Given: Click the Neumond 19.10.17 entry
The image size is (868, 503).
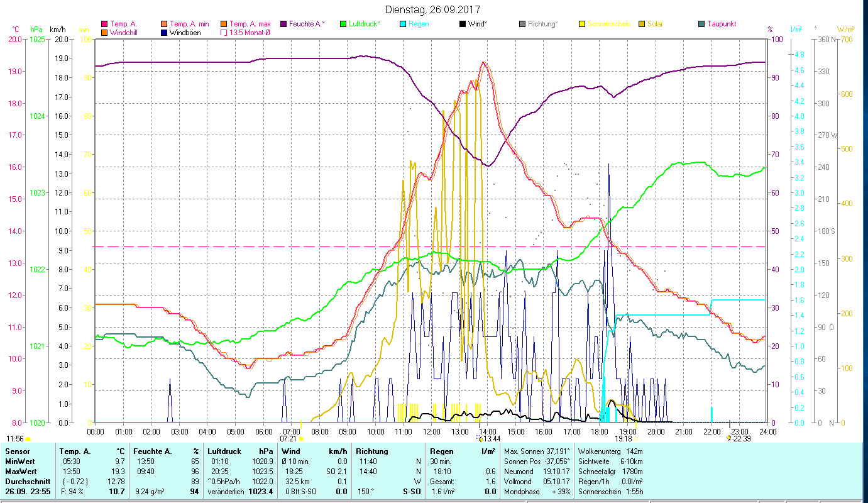Looking at the screenshot, I should (x=537, y=472).
